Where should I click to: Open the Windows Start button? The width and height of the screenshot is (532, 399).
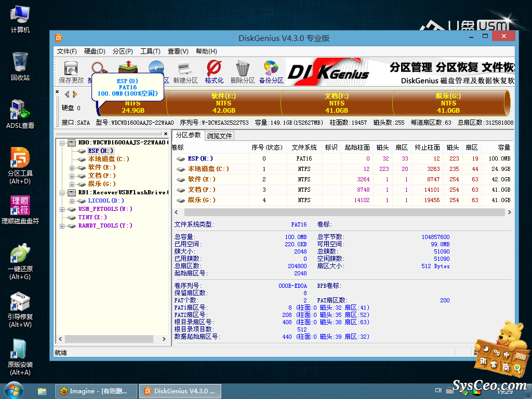coord(14,391)
